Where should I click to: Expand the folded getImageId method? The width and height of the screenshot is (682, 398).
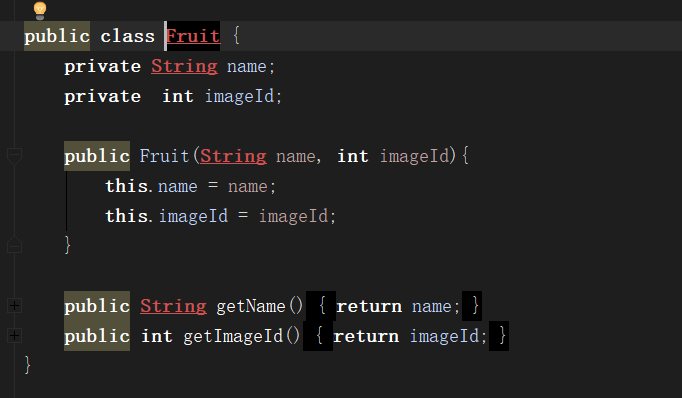tap(14, 336)
